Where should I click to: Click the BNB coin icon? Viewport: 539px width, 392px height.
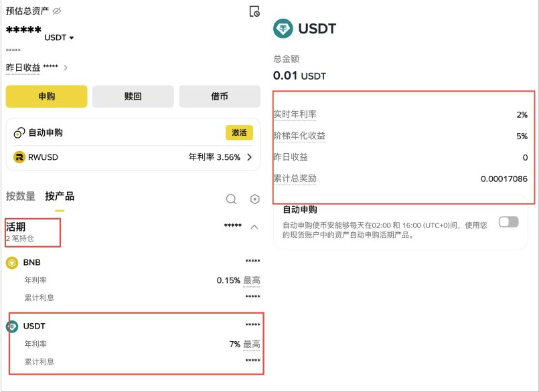(12, 263)
